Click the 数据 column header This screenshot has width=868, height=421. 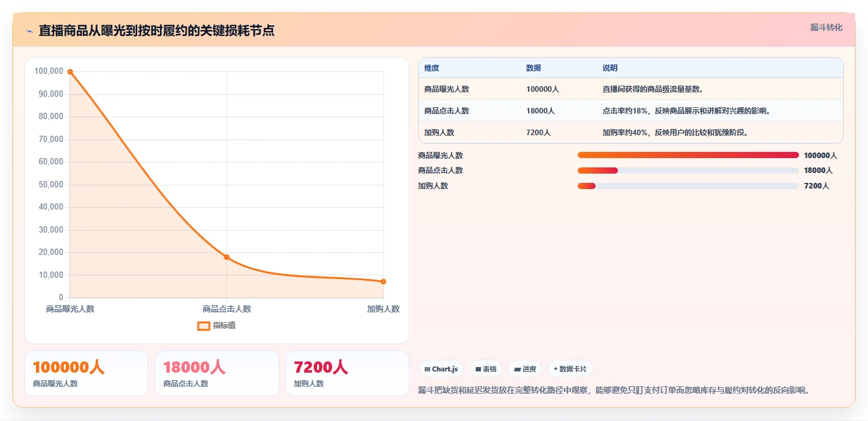coord(534,68)
